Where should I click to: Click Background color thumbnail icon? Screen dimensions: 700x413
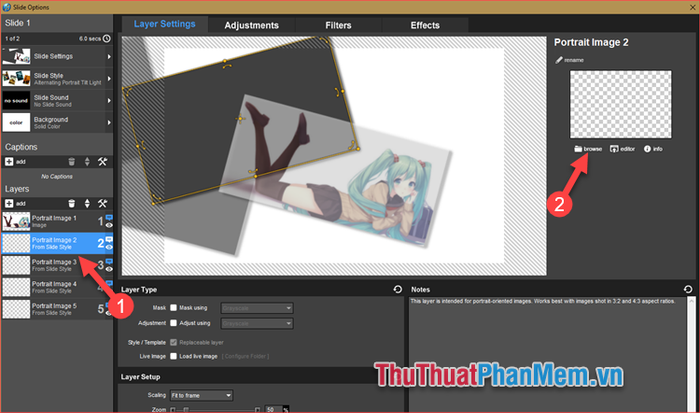(16, 122)
